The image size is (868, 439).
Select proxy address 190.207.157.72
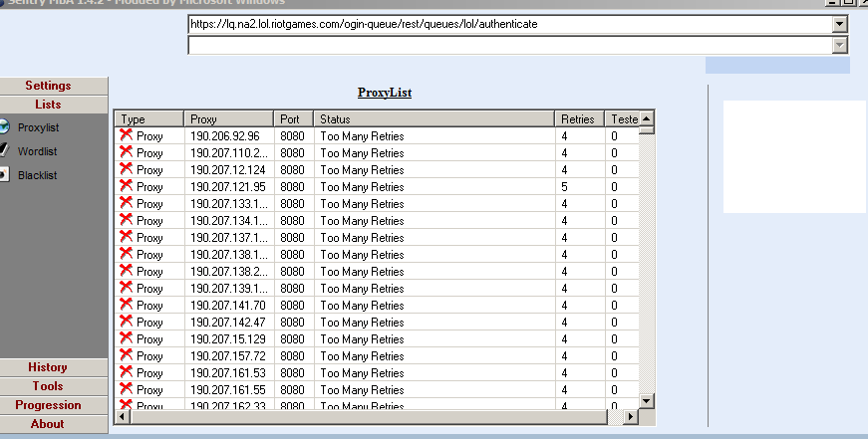coord(227,356)
